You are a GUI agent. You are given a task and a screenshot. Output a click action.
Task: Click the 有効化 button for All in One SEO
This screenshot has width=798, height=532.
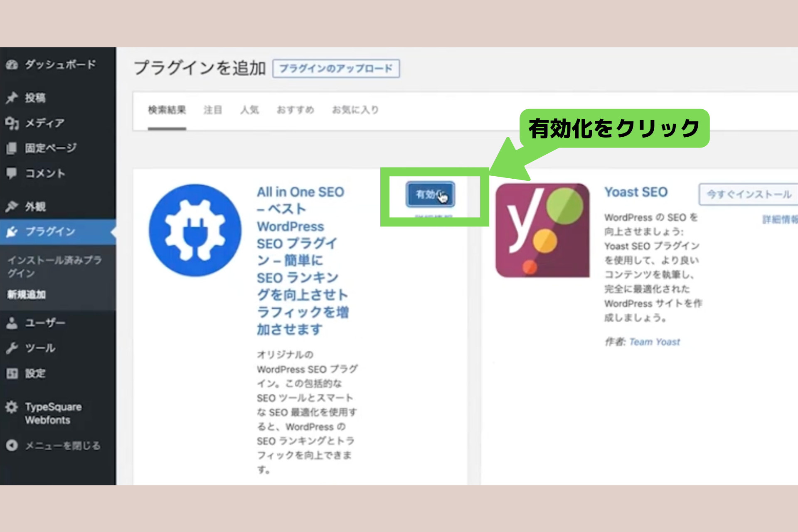[x=430, y=194]
